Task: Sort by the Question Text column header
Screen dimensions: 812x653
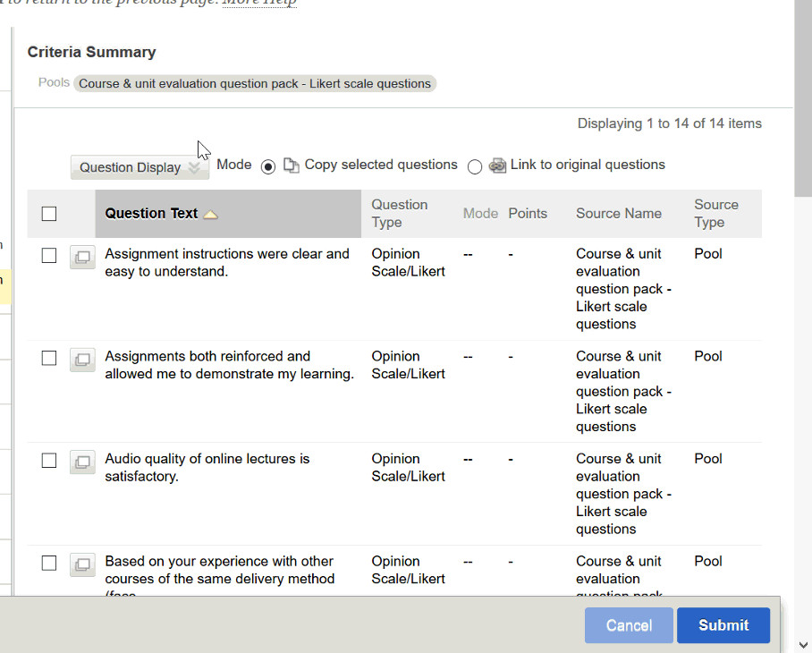Action: (x=151, y=214)
